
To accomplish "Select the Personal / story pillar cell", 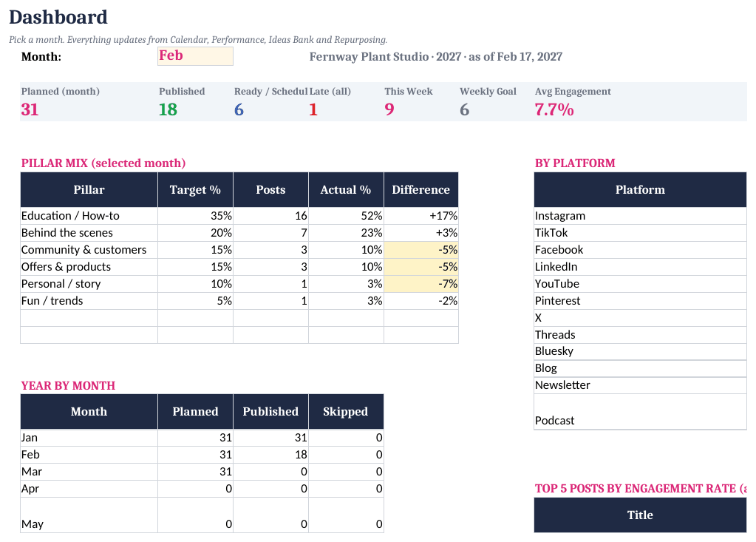I will pos(89,283).
